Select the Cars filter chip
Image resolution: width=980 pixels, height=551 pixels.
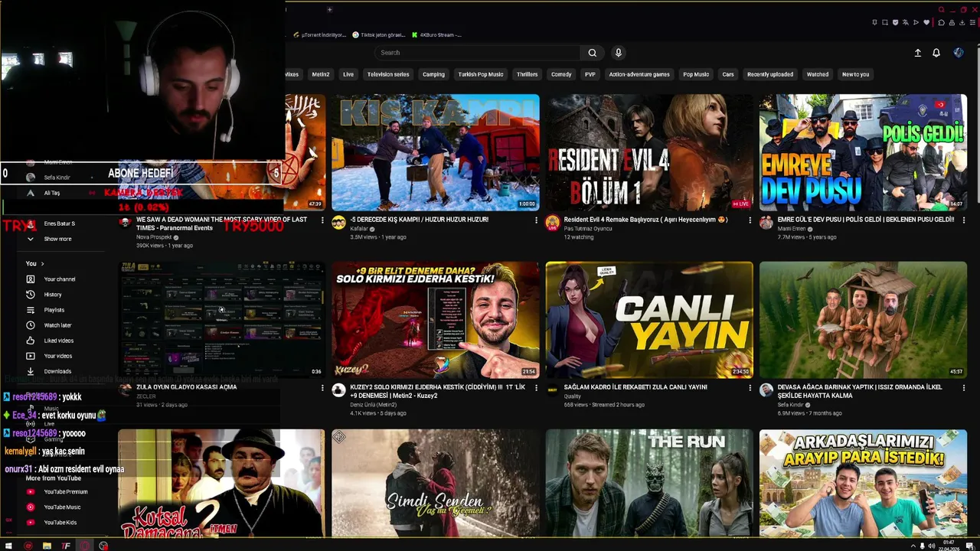pyautogui.click(x=728, y=74)
